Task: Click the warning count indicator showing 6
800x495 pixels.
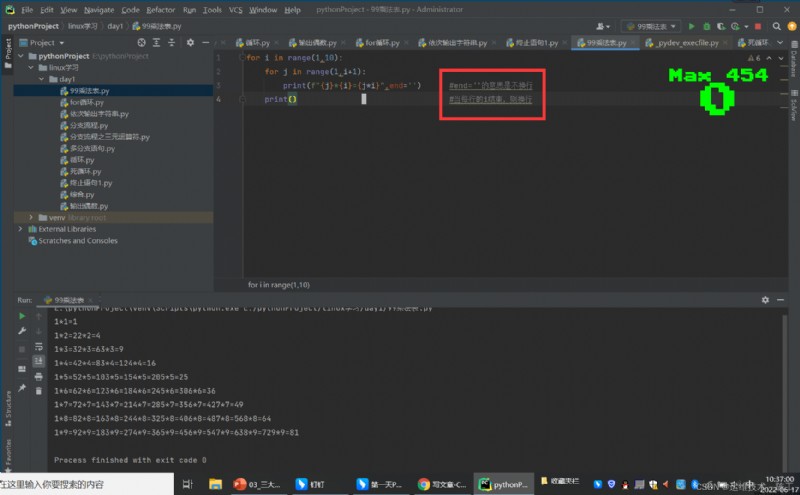Action: (754, 58)
